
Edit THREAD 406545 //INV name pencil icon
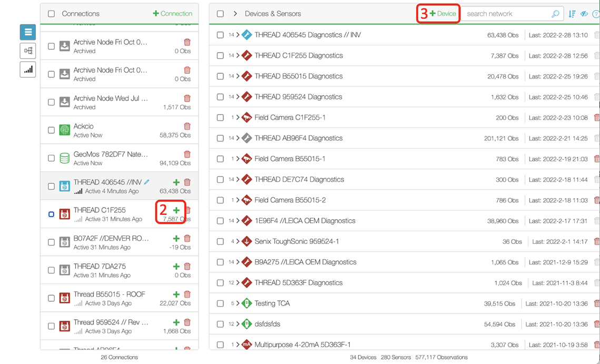(x=146, y=182)
